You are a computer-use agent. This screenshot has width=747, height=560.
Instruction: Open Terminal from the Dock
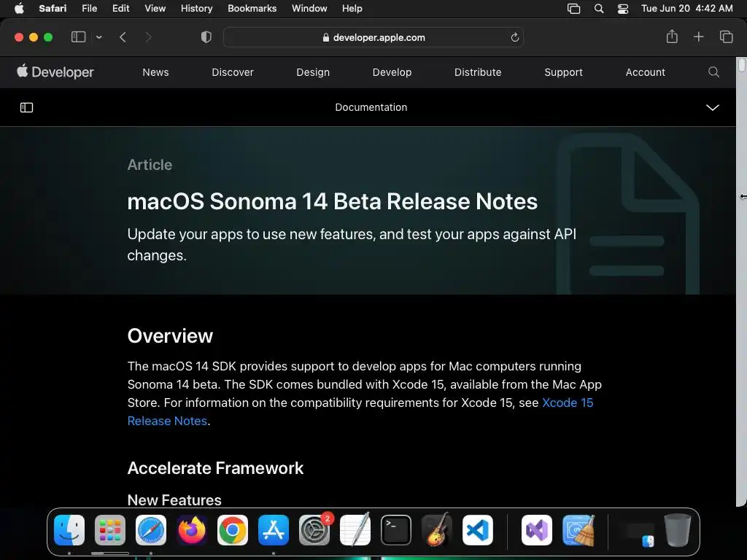point(396,530)
